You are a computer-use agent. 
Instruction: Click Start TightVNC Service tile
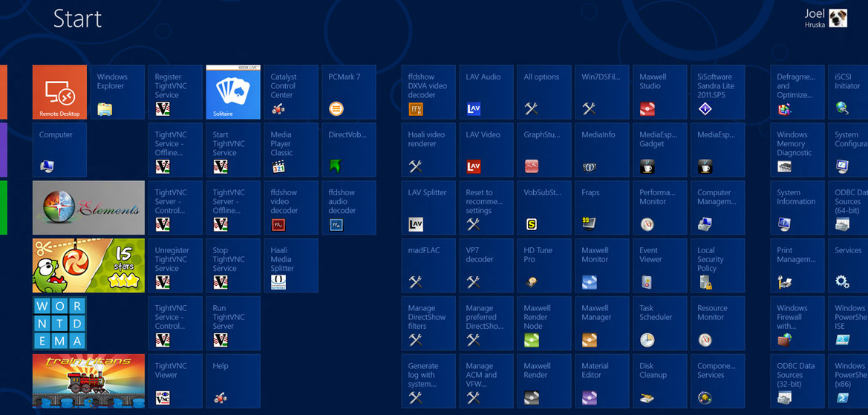click(x=233, y=150)
